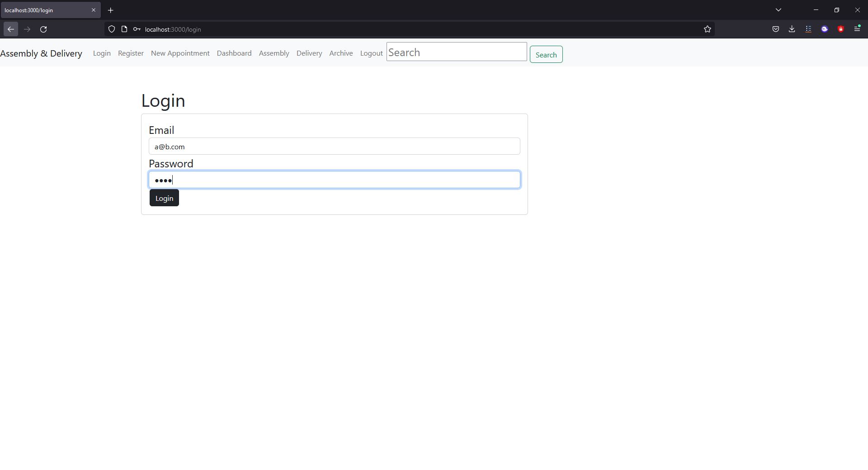Open the Register nav link

click(131, 53)
